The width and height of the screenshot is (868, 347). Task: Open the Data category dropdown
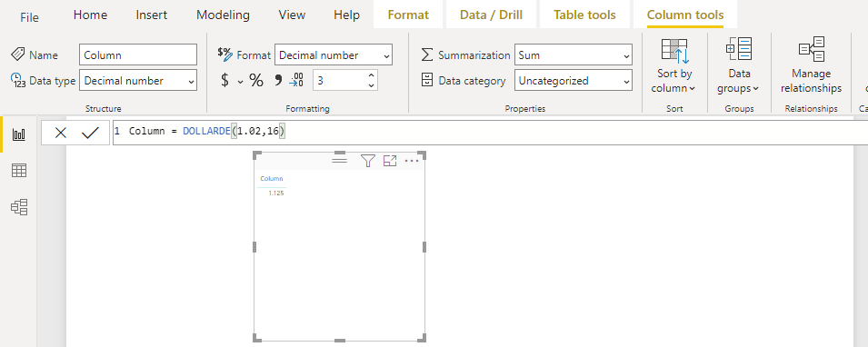[573, 80]
